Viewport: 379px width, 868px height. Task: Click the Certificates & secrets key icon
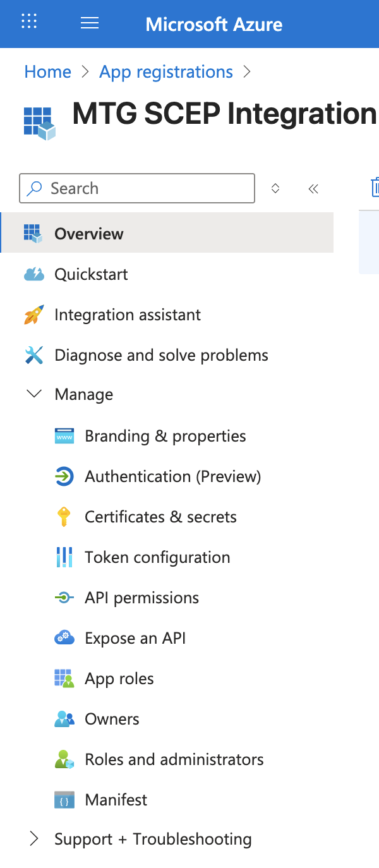pos(64,517)
